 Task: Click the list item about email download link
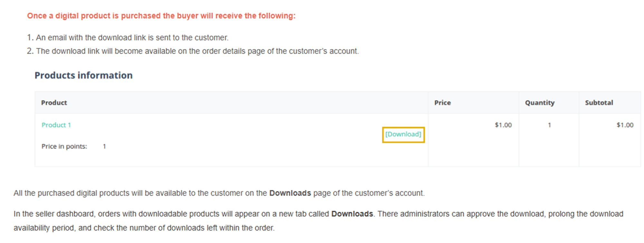pyautogui.click(x=128, y=38)
